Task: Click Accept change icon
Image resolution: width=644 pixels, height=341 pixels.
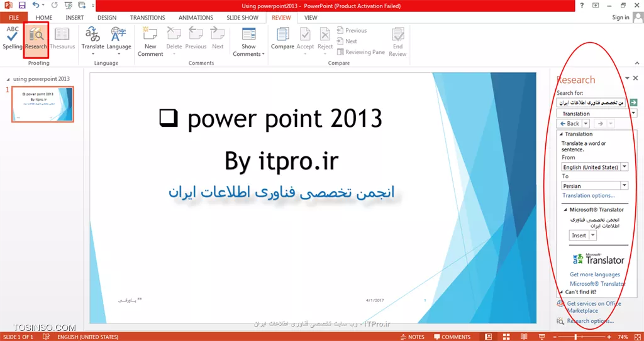Action: [305, 35]
